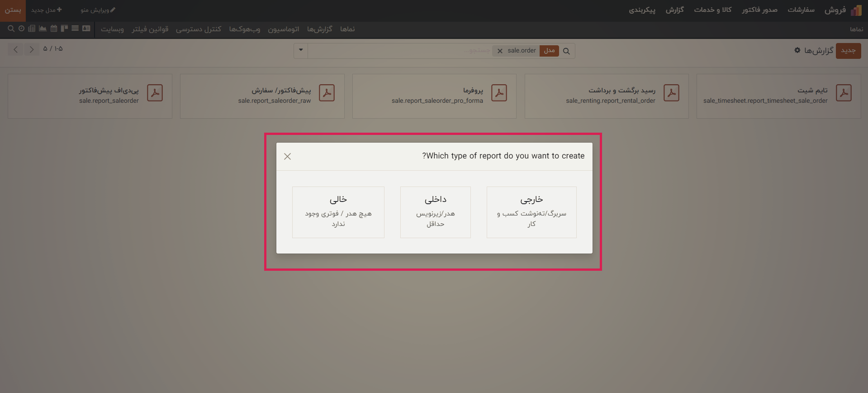The height and width of the screenshot is (393, 868).
Task: Remove the sale.order filter facet
Action: tap(500, 51)
